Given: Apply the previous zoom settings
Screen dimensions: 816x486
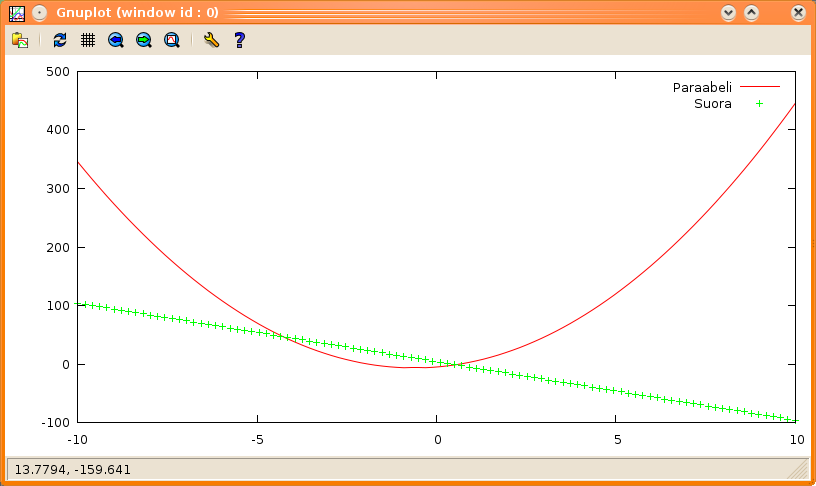Looking at the screenshot, I should pos(116,40).
